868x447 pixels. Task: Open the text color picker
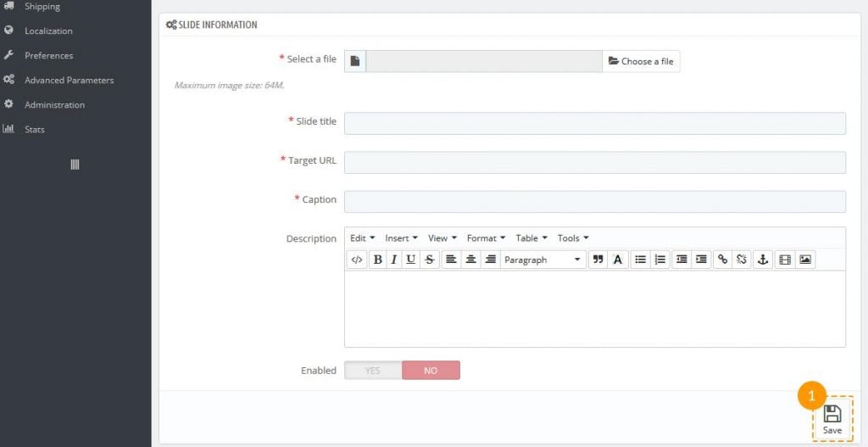click(618, 260)
